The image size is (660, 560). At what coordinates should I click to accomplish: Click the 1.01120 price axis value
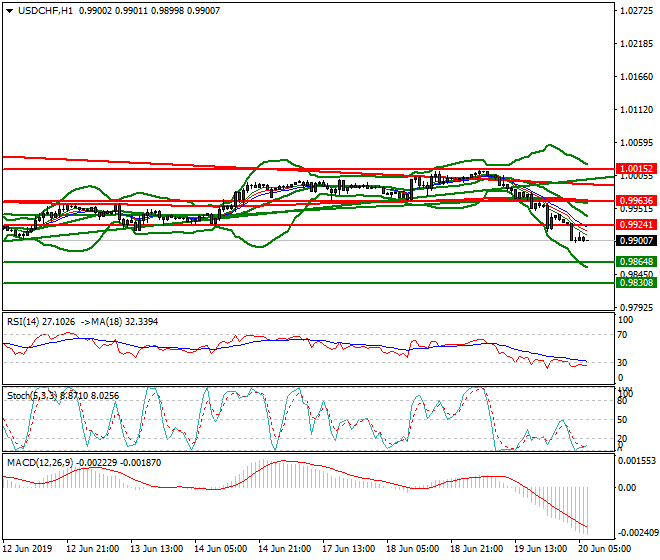(x=637, y=110)
